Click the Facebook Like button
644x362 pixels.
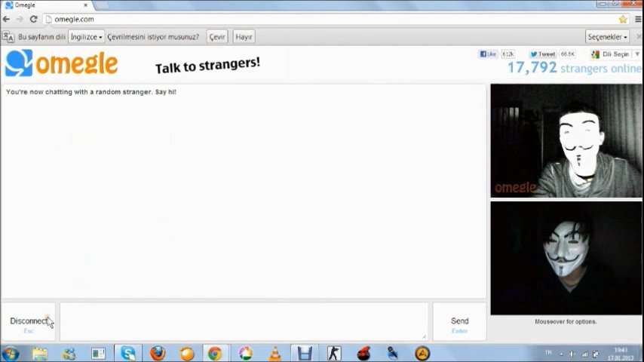click(488, 54)
